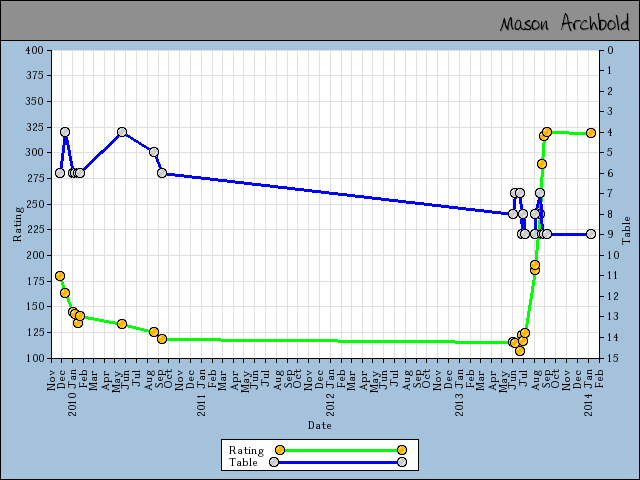Click the right gray marker in legend
Image resolution: width=640 pixels, height=480 pixels.
[x=402, y=462]
